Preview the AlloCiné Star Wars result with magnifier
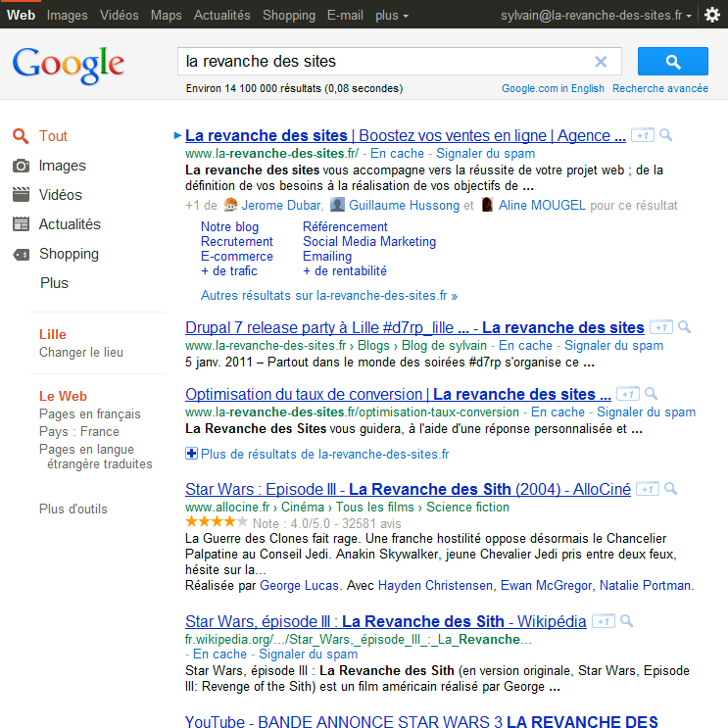The image size is (728, 728). click(670, 488)
